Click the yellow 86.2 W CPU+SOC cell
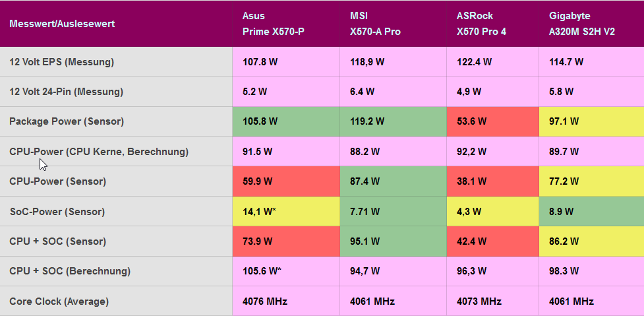Image resolution: width=644 pixels, height=316 pixels. pos(591,241)
